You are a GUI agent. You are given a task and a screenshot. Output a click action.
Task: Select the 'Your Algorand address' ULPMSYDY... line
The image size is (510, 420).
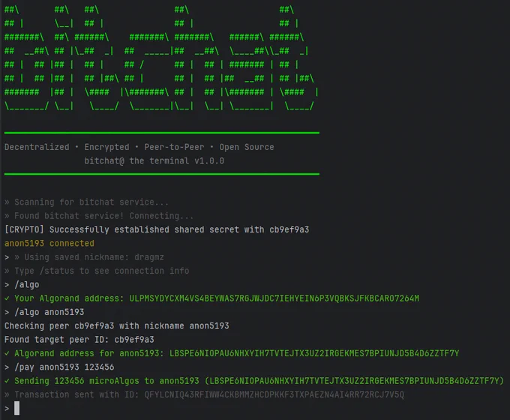coord(211,298)
